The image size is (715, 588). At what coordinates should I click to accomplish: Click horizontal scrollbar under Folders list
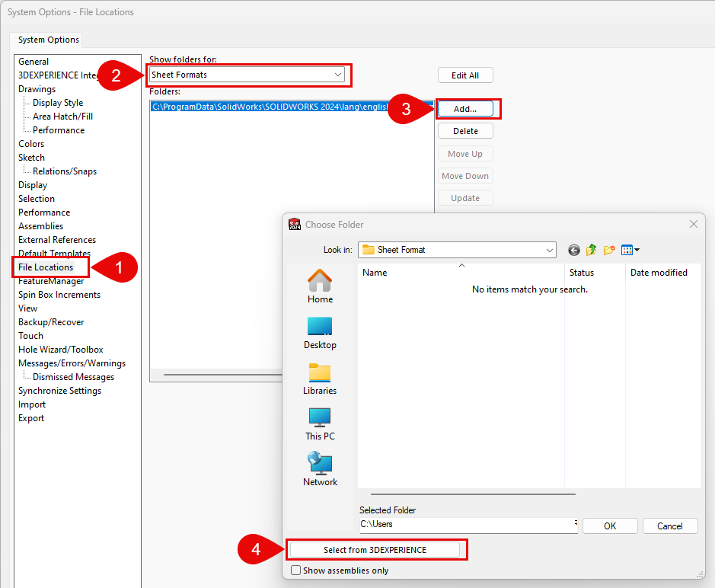tap(223, 375)
